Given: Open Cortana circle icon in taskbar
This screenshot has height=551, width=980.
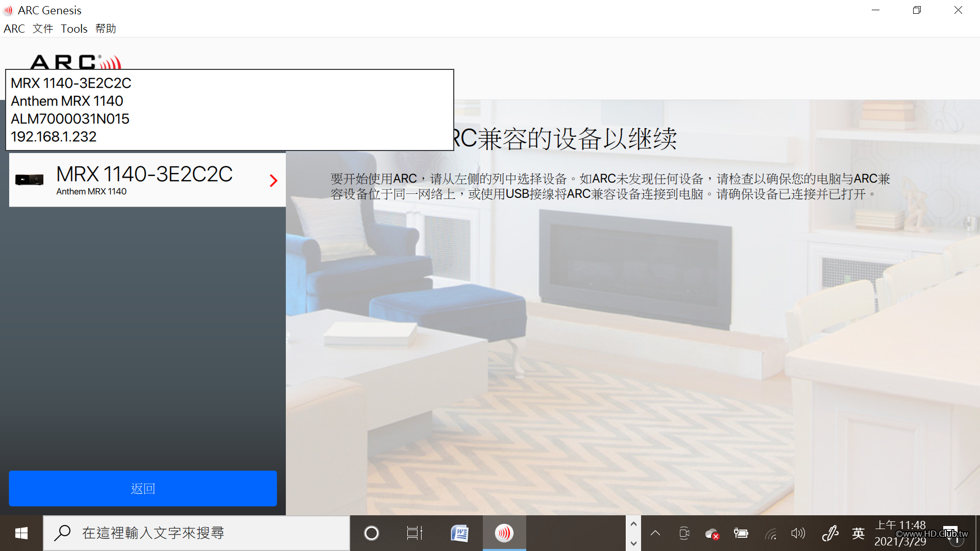Looking at the screenshot, I should pyautogui.click(x=372, y=533).
